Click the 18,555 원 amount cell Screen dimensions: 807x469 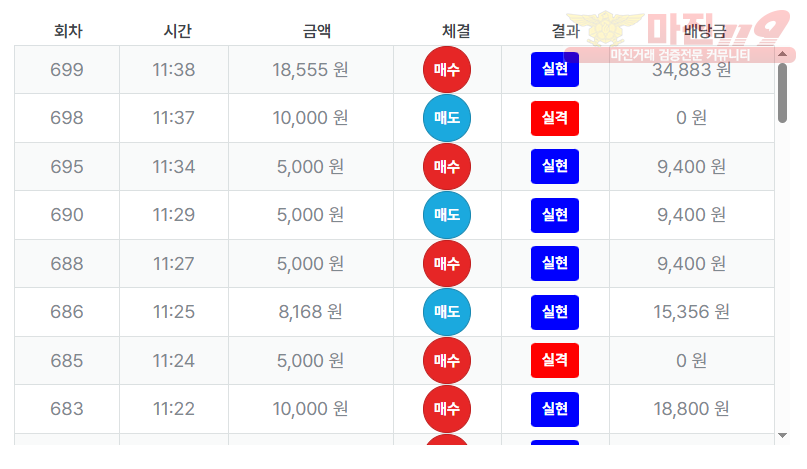pos(311,70)
